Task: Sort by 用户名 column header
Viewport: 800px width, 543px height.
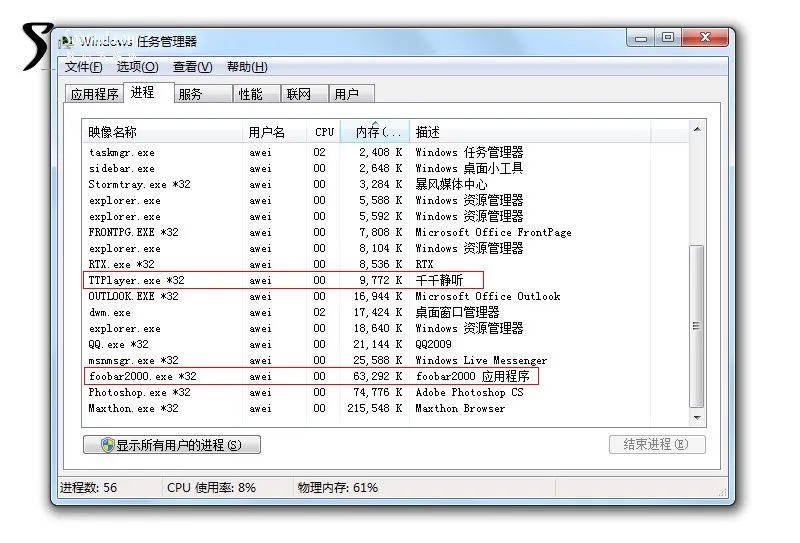Action: (274, 132)
